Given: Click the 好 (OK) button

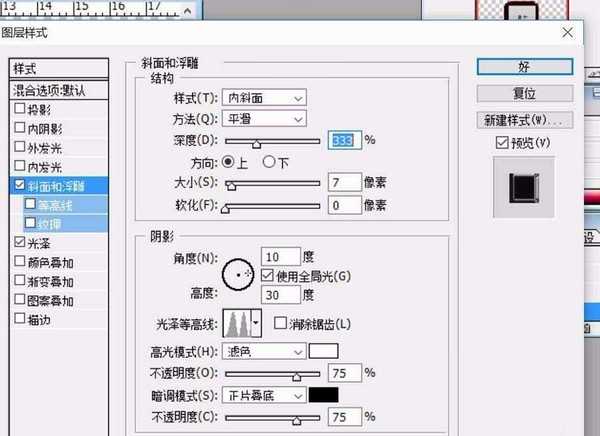Looking at the screenshot, I should [x=525, y=66].
